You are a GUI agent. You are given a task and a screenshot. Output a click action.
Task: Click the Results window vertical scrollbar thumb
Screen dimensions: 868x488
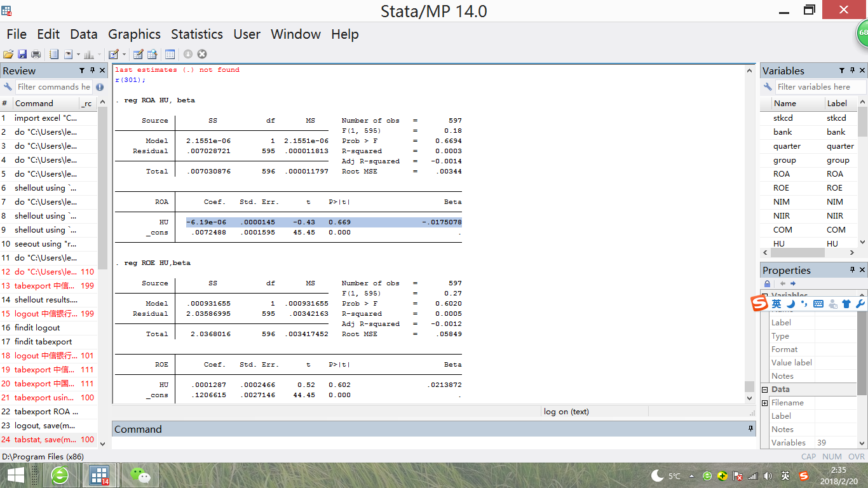tap(749, 387)
